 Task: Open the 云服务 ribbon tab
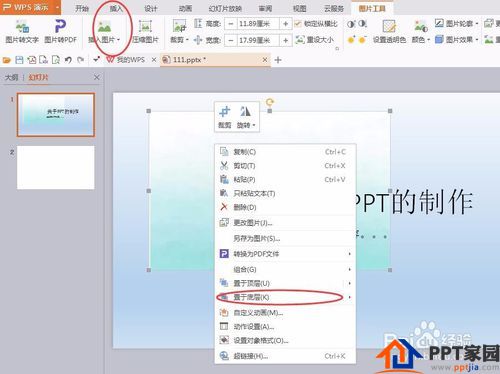[x=334, y=8]
